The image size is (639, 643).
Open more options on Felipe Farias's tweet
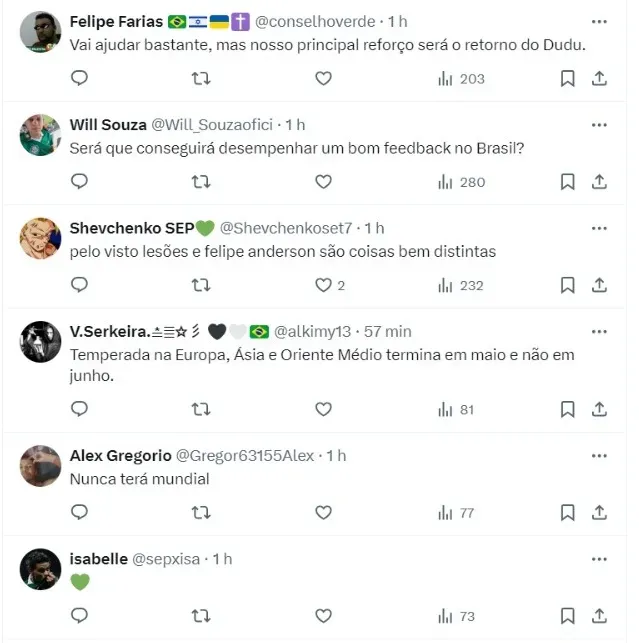pos(599,20)
